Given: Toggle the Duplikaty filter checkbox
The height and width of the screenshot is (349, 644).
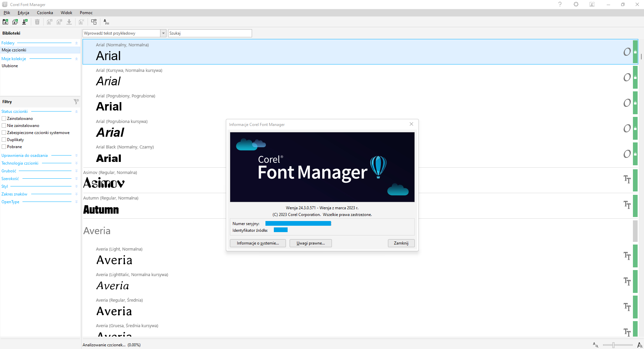Looking at the screenshot, I should pos(4,140).
